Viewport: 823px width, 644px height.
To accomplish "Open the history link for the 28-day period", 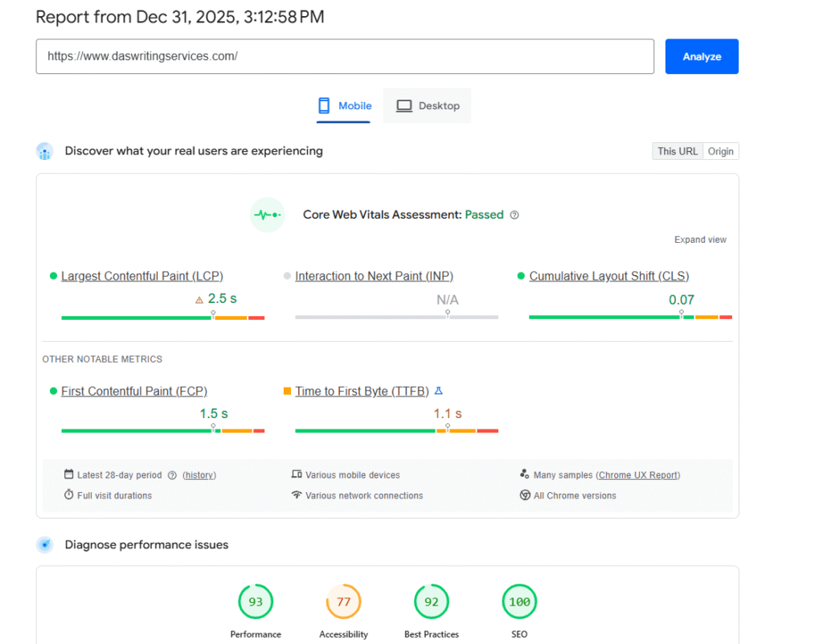I will coord(199,475).
